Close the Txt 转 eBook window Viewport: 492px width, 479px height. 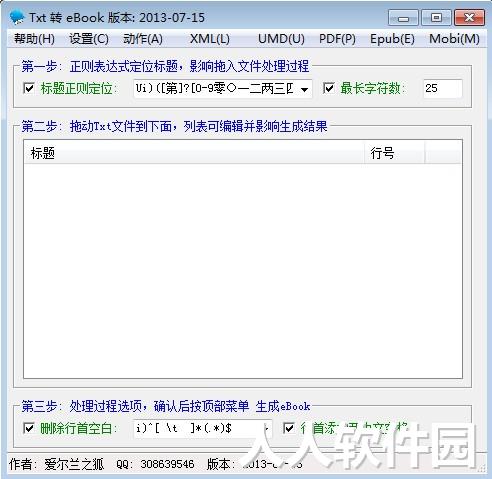point(469,18)
